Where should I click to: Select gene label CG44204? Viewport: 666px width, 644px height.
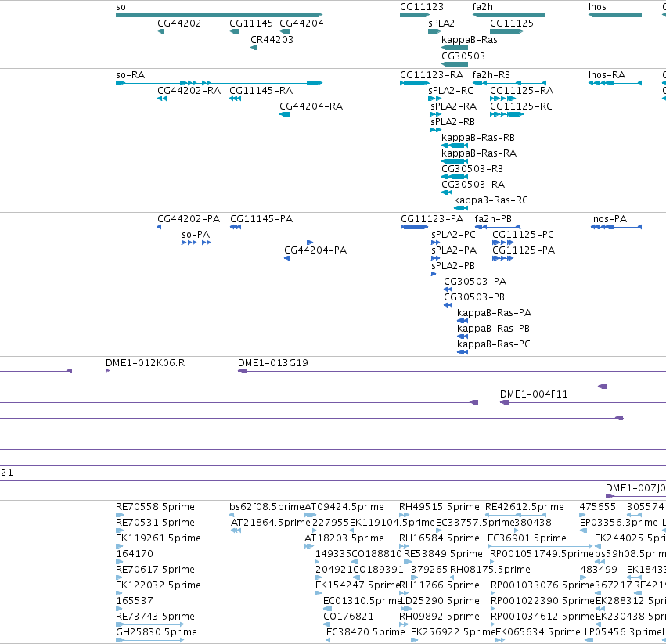pyautogui.click(x=301, y=23)
